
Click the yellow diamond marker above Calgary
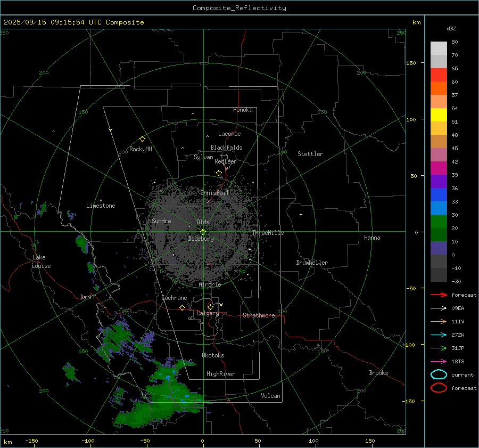pos(210,307)
